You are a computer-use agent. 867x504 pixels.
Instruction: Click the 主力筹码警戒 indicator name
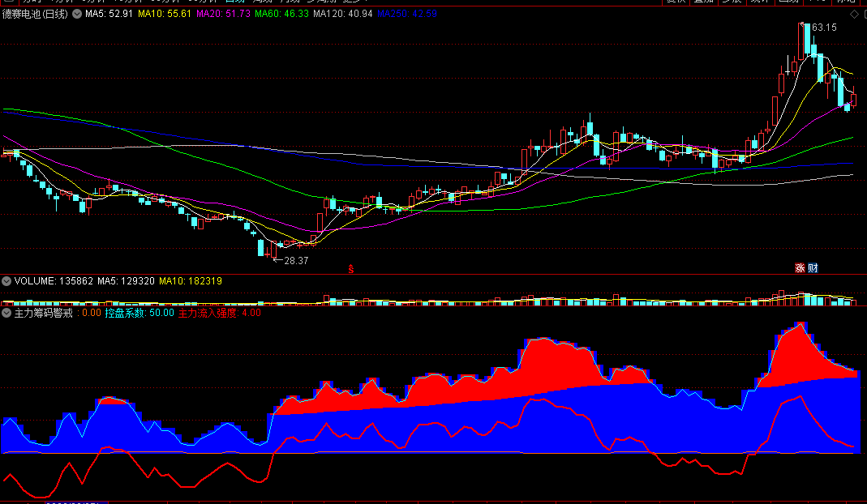pyautogui.click(x=43, y=313)
